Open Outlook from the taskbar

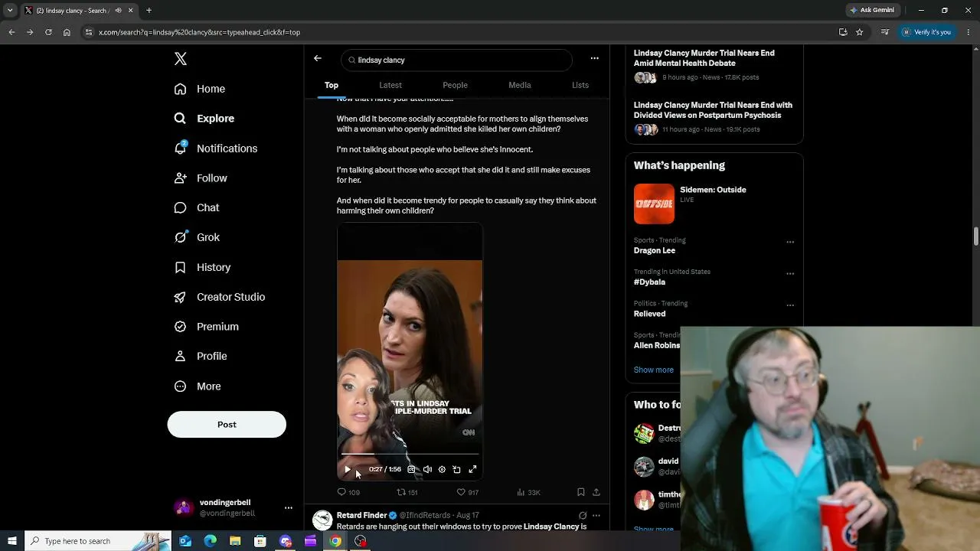tap(185, 541)
